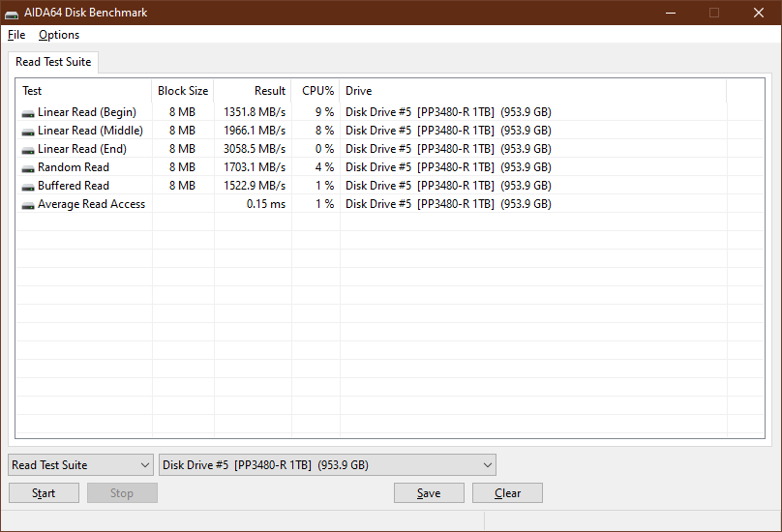782x532 pixels.
Task: Close the AIDA64 Disk Benchmark window
Action: (759, 13)
